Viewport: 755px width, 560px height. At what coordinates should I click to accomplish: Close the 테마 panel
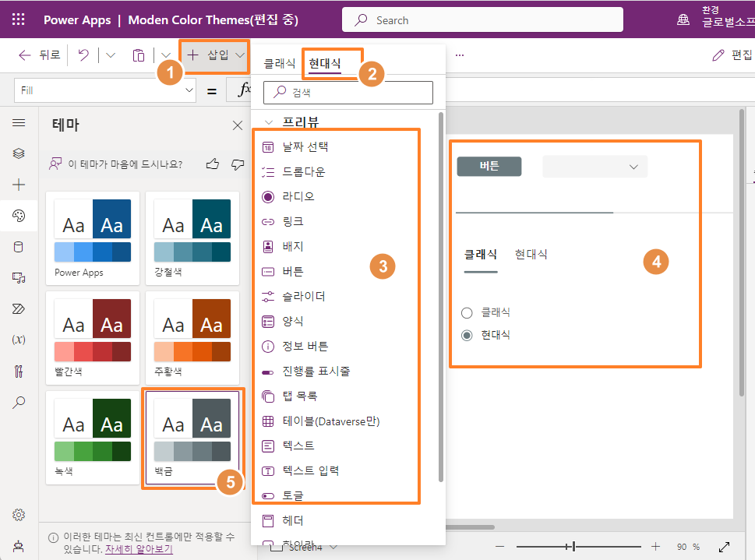238,125
